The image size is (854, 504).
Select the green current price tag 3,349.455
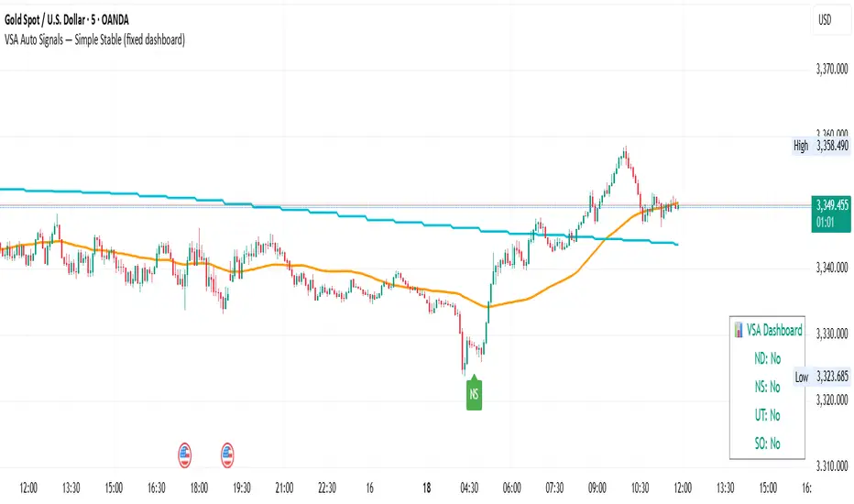(830, 204)
